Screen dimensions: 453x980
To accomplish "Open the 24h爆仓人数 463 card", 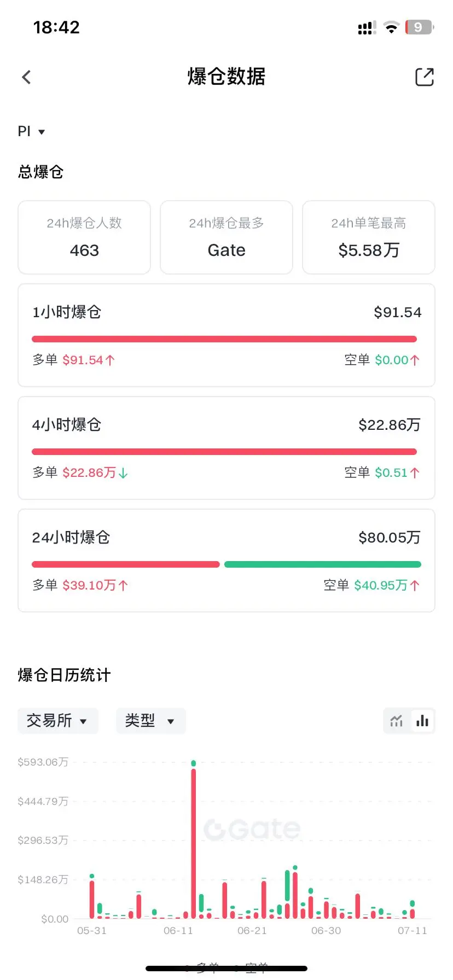I will (84, 237).
